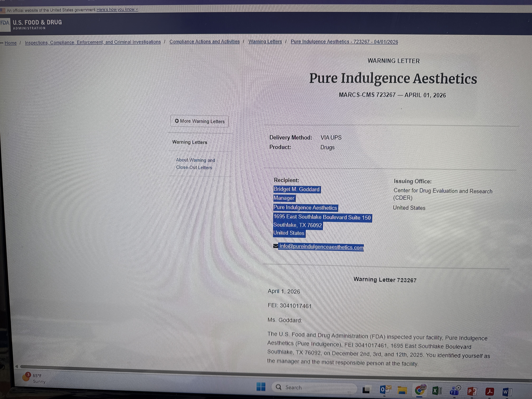Click the highlighted "Southlake, TX 76092" line
The width and height of the screenshot is (532, 399).
coord(298,225)
